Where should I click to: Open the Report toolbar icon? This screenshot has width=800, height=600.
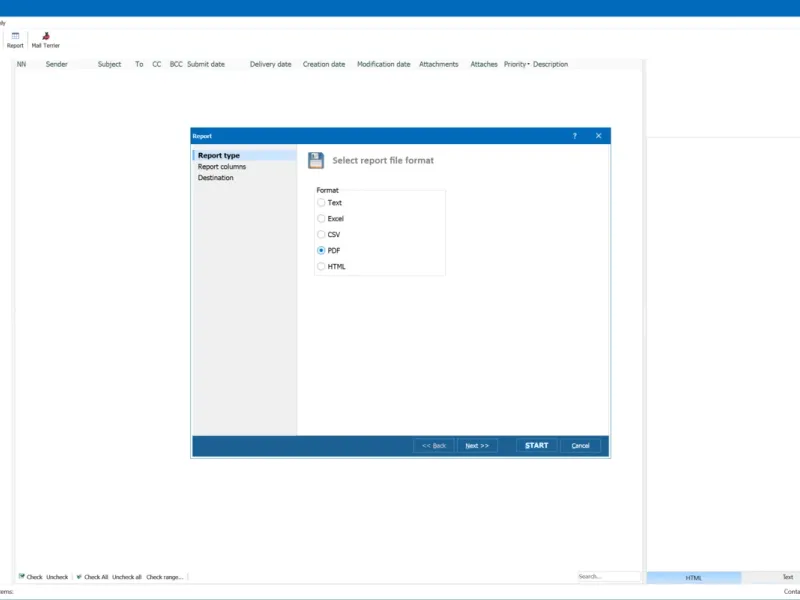pyautogui.click(x=15, y=40)
